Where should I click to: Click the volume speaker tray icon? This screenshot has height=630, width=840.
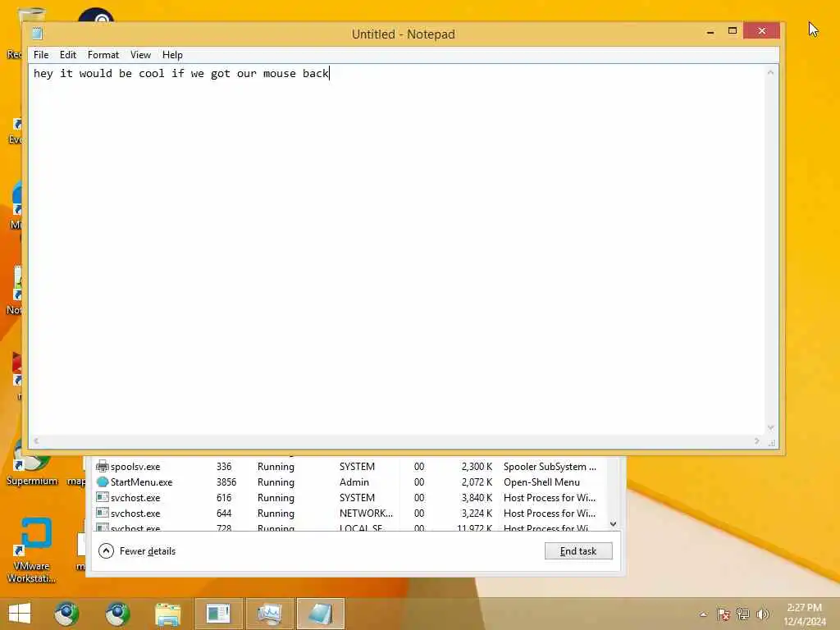[762, 614]
